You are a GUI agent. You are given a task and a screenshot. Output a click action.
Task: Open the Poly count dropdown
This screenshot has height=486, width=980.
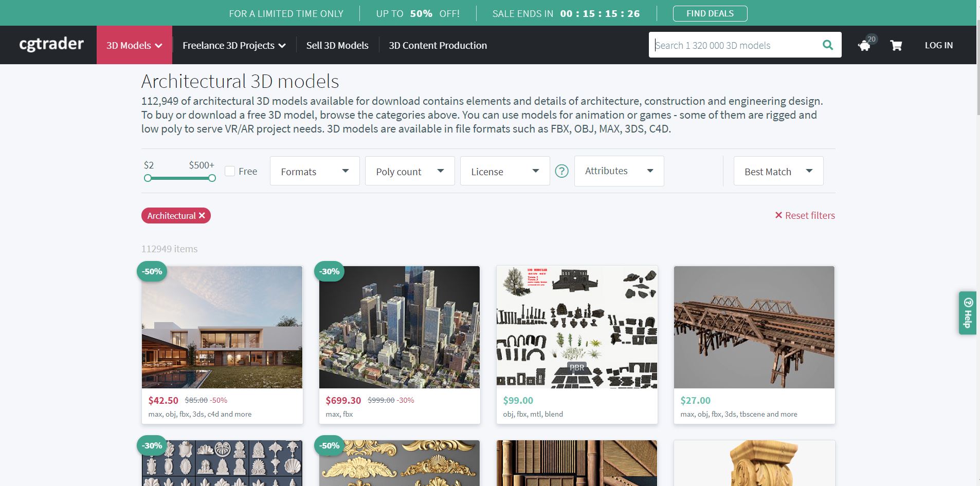coord(409,171)
